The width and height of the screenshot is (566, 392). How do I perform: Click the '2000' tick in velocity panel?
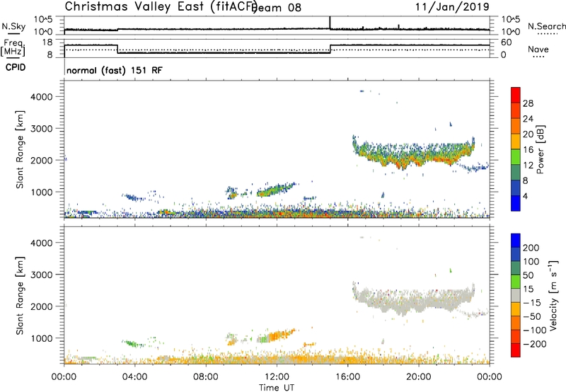[42, 306]
